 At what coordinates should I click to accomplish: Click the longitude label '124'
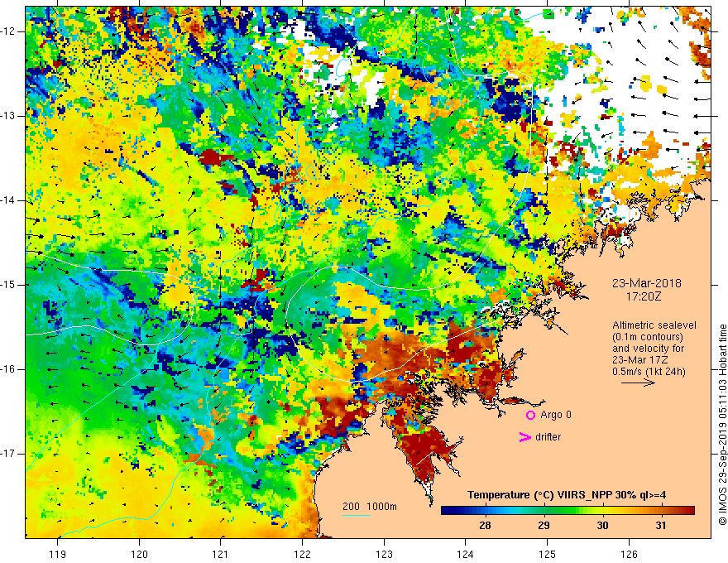[x=465, y=554]
